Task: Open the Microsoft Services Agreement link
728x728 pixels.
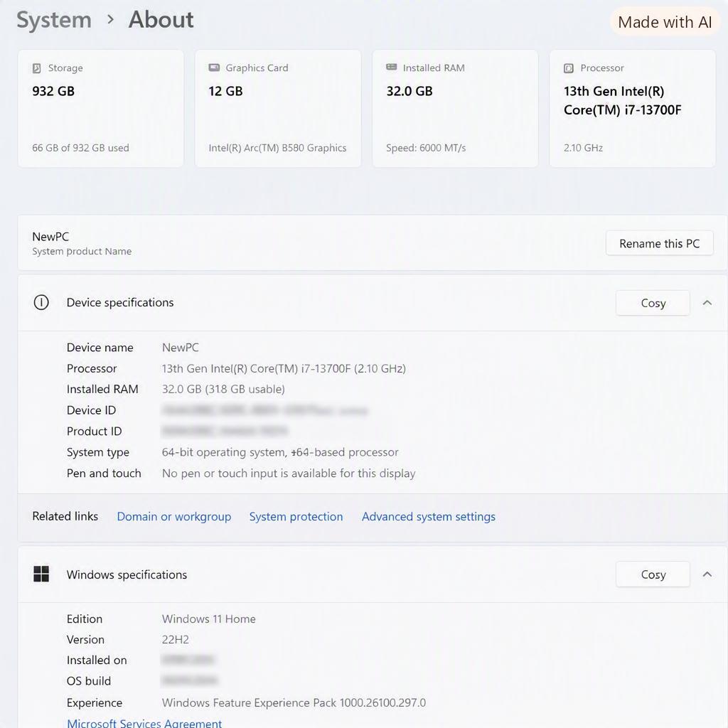Action: (x=144, y=723)
